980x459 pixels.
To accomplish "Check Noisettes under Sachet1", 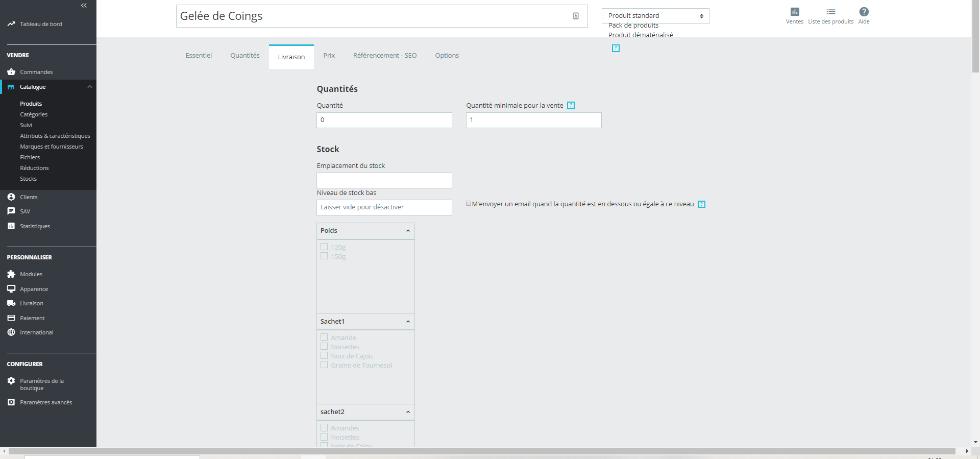I will click(x=324, y=346).
